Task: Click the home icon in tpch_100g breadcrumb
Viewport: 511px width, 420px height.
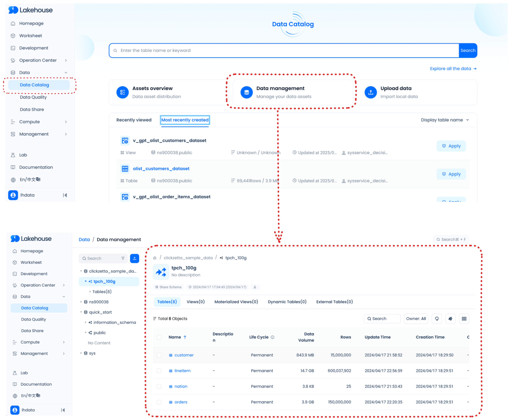Action: [x=155, y=258]
